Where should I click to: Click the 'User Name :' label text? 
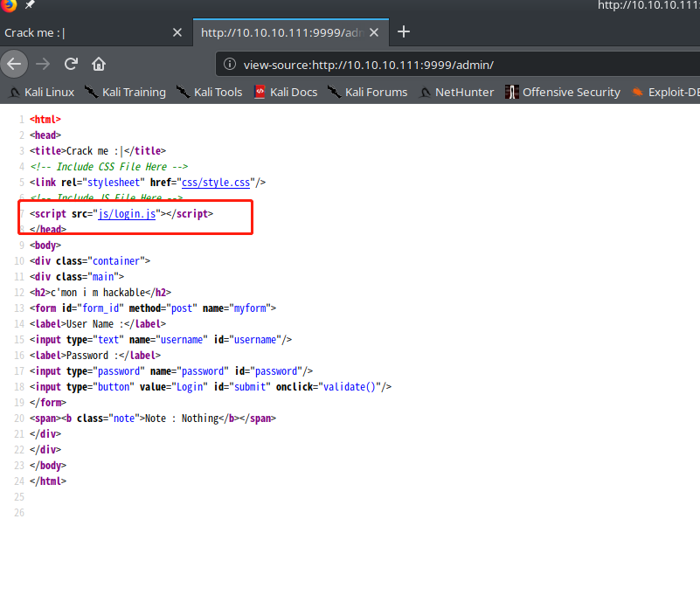[94, 324]
